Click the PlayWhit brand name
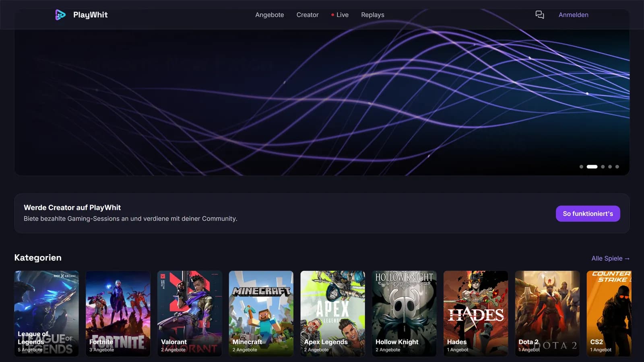Screen dimensions: 644x362 (x=90, y=15)
